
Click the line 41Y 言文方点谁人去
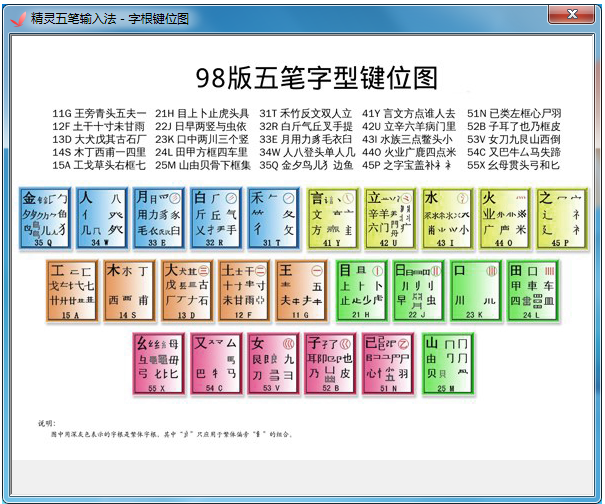click(409, 113)
